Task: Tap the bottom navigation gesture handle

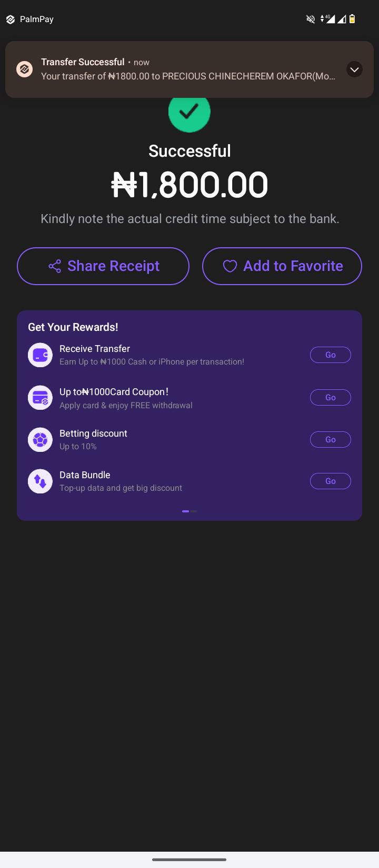Action: coord(189,860)
